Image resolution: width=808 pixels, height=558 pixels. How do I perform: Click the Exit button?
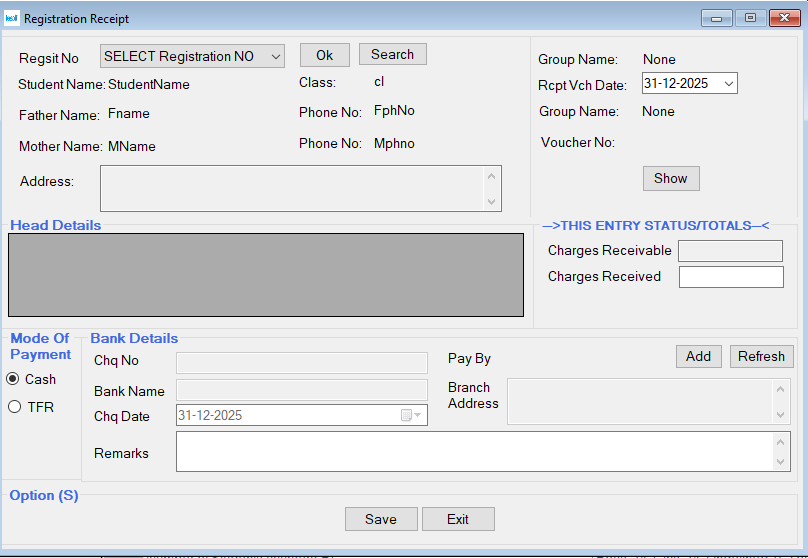458,519
